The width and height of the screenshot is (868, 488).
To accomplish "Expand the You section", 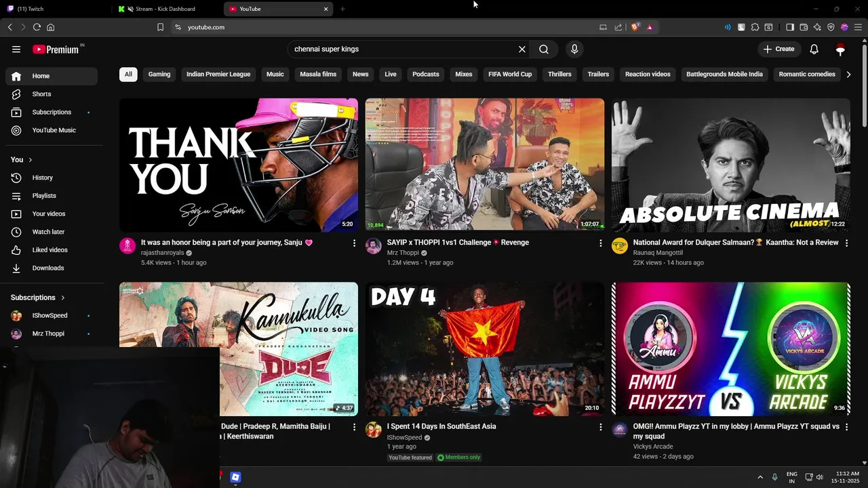I will point(22,159).
